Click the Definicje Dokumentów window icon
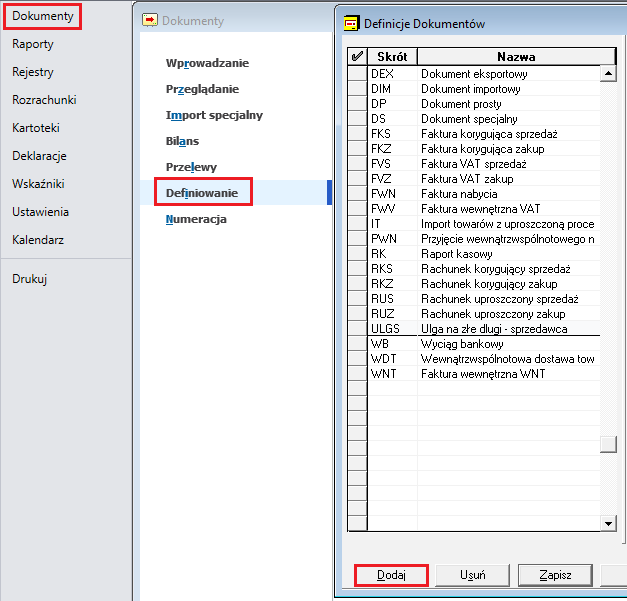The height and width of the screenshot is (601, 627). [x=351, y=24]
